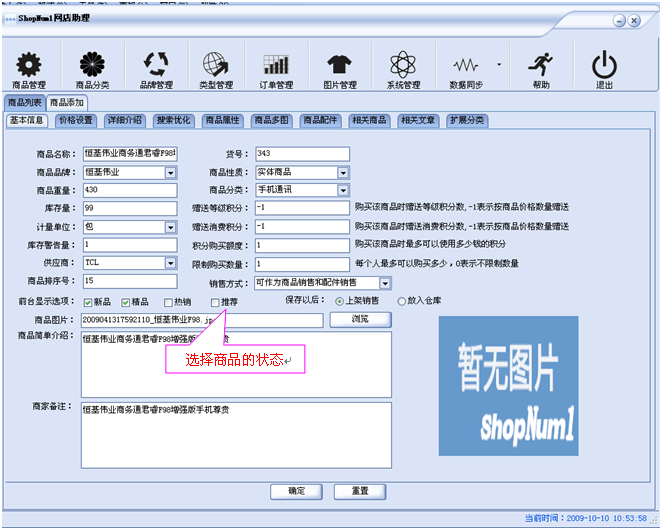The height and width of the screenshot is (528, 660).
Task: Open 品牌管理 recycle-arrows icon
Action: [155, 65]
